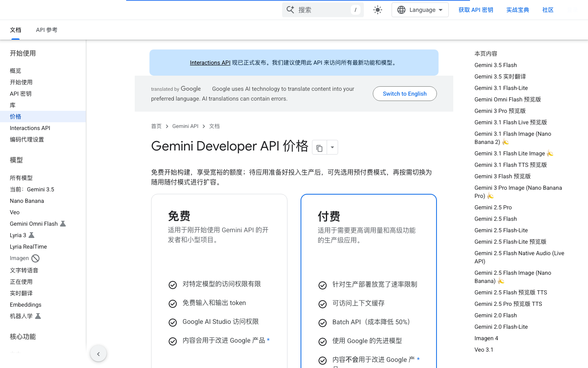588x368 pixels.
Task: Click the copy page icon next to title
Action: (x=319, y=148)
